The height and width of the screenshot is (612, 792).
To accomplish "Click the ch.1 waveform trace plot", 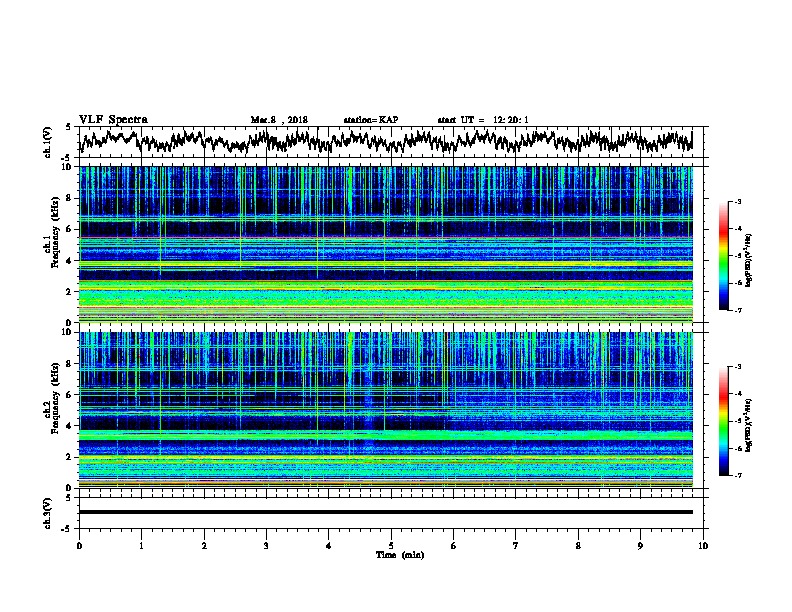I will 386,142.
